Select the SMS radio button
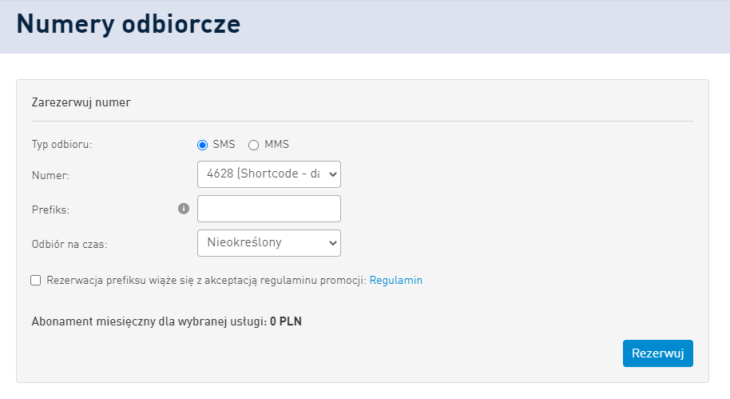The height and width of the screenshot is (399, 730). pyautogui.click(x=202, y=145)
